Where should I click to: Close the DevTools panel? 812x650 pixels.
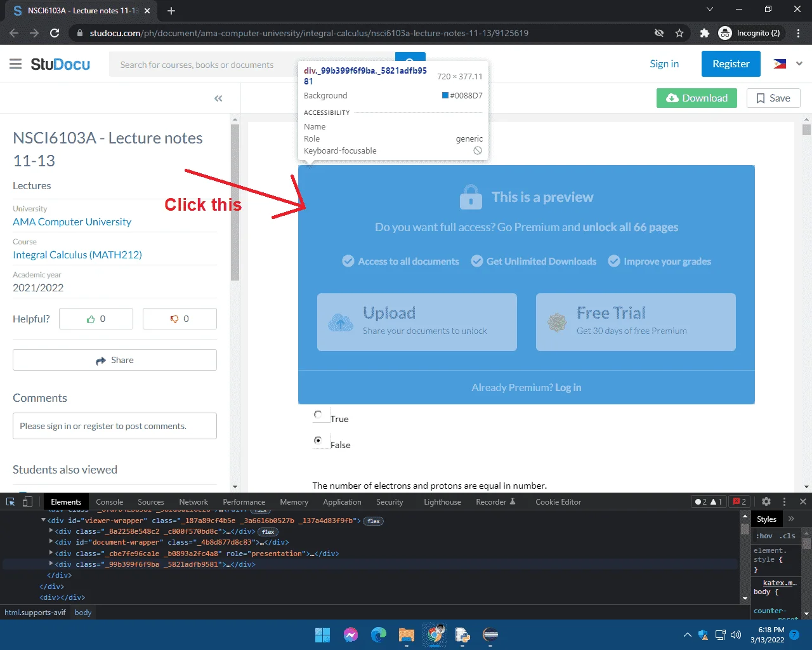click(x=802, y=501)
